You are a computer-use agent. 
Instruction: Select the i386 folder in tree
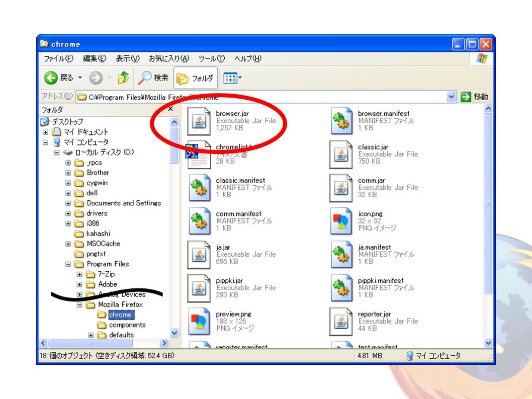pyautogui.click(x=93, y=223)
